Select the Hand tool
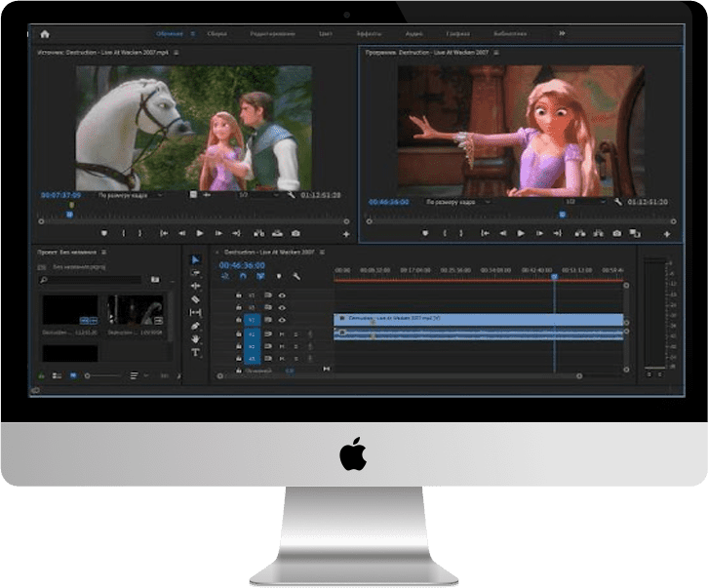This screenshot has width=708, height=588. coord(195,339)
